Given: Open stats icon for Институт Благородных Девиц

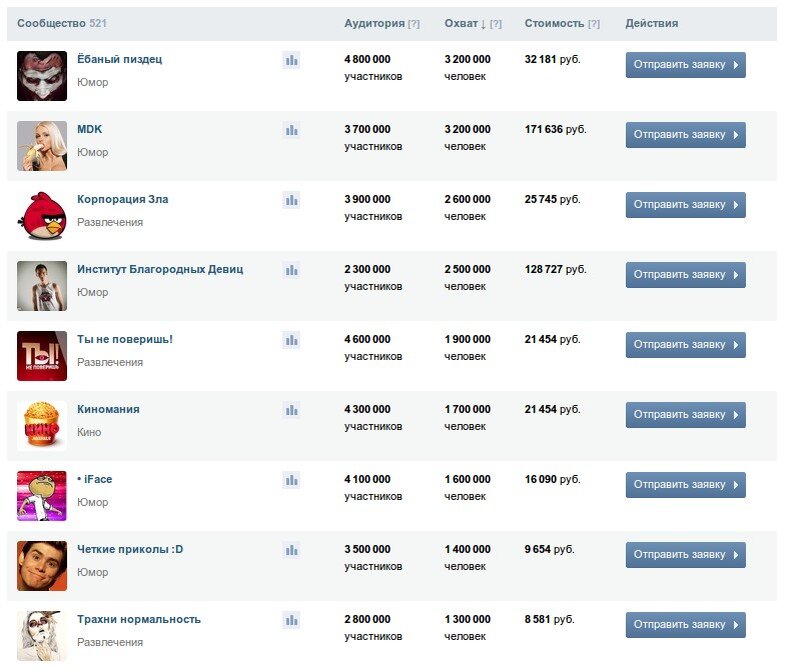Looking at the screenshot, I should coord(291,270).
